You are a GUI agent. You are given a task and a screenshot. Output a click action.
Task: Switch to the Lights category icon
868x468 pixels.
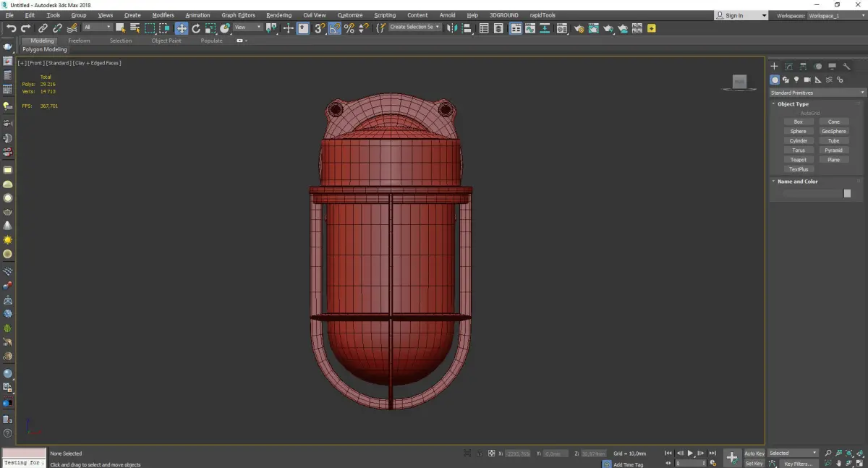[x=796, y=80]
